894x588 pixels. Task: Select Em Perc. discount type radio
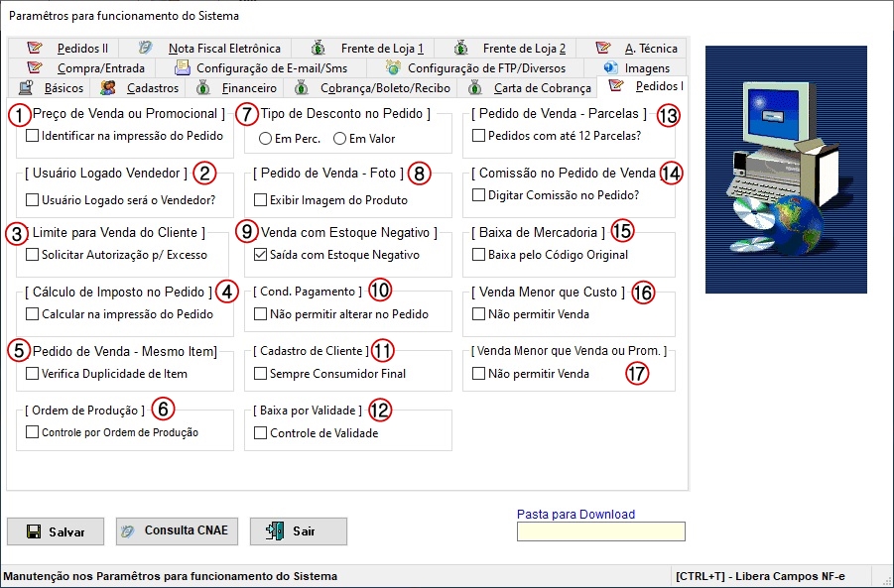(x=266, y=139)
